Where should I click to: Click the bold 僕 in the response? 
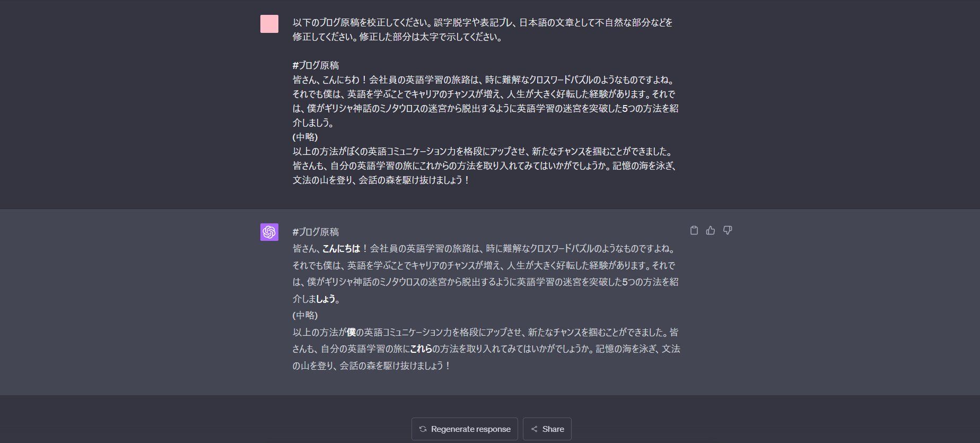(351, 332)
